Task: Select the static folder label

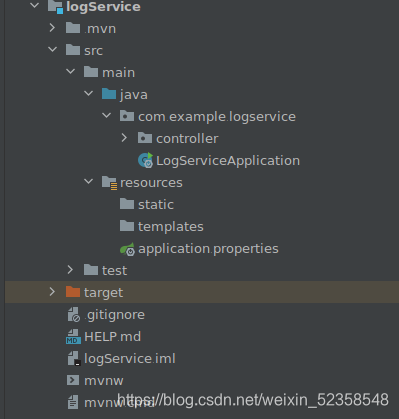Action: [156, 205]
